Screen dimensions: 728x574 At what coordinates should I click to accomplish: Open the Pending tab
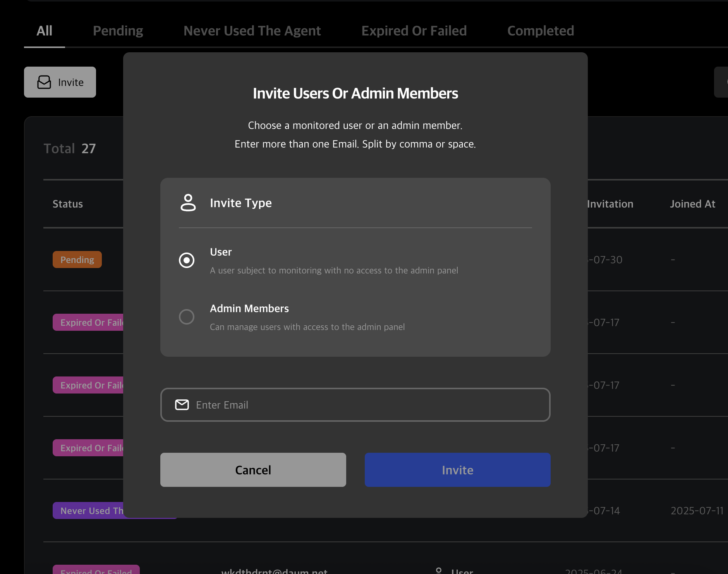pos(118,31)
